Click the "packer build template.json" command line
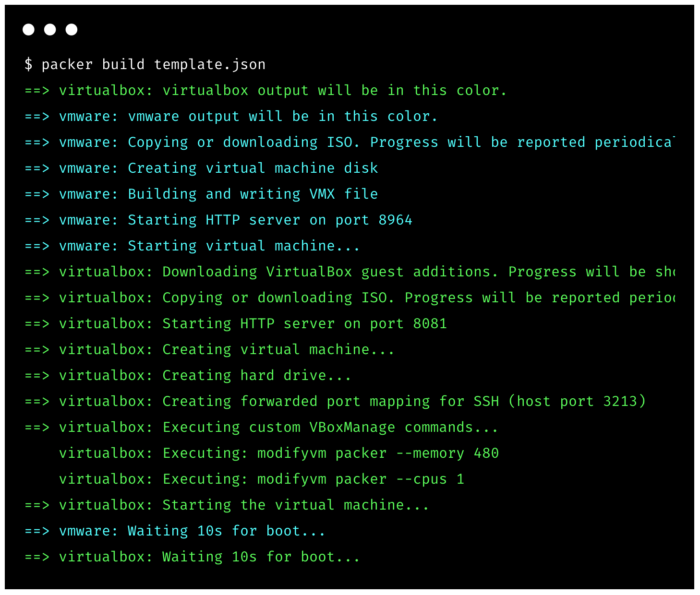This screenshot has width=700, height=595. click(145, 65)
